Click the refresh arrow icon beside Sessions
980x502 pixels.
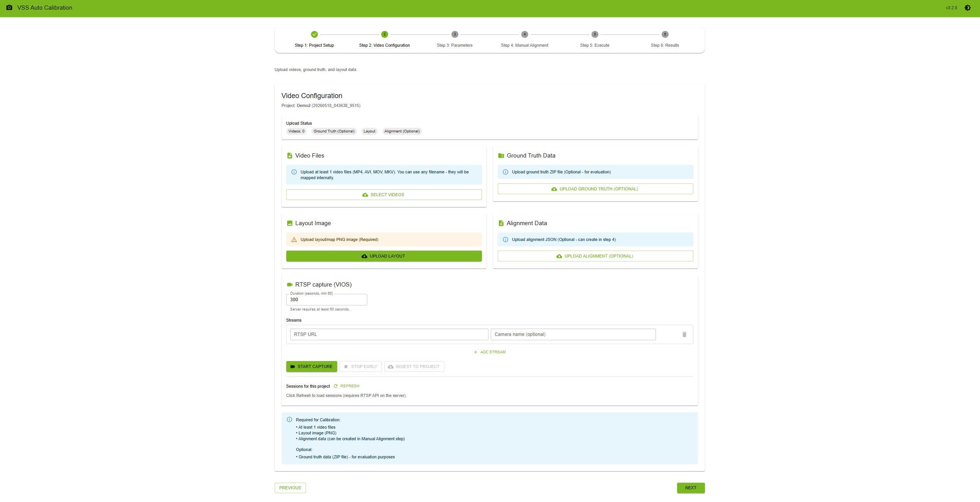tap(336, 386)
